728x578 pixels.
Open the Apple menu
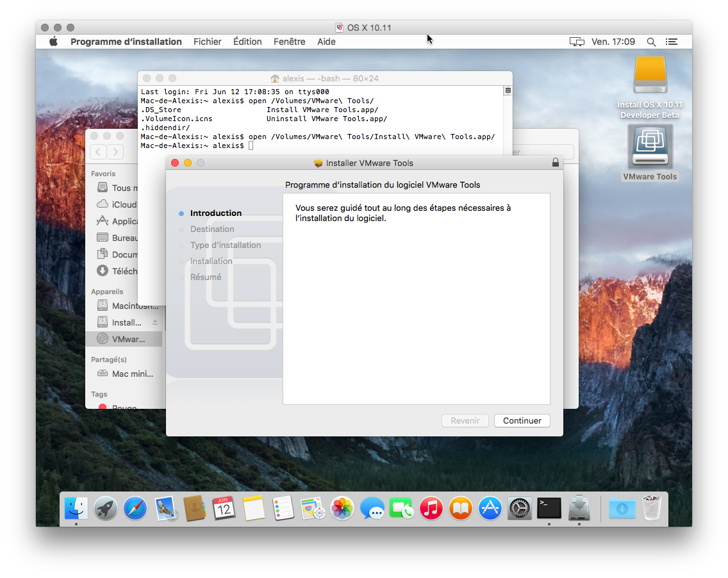coord(54,41)
